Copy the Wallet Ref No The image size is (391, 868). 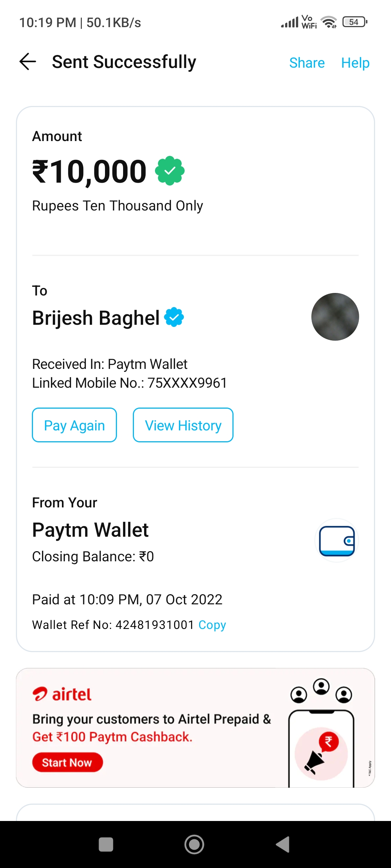click(x=212, y=625)
